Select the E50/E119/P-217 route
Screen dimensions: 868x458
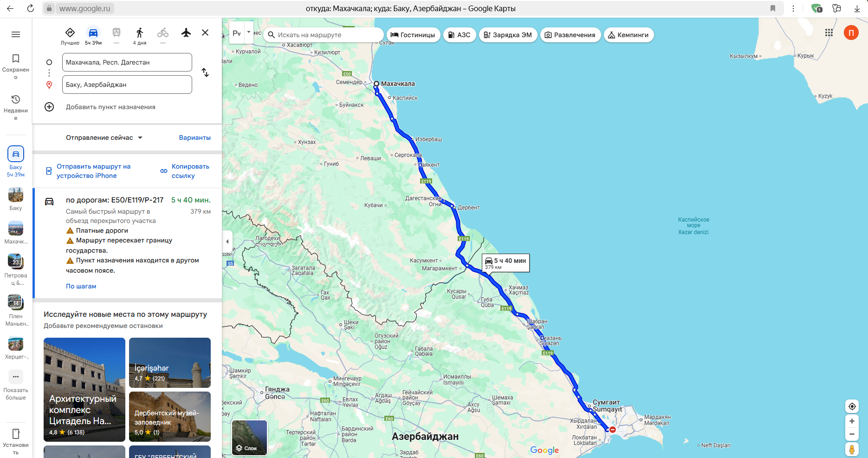[128, 242]
